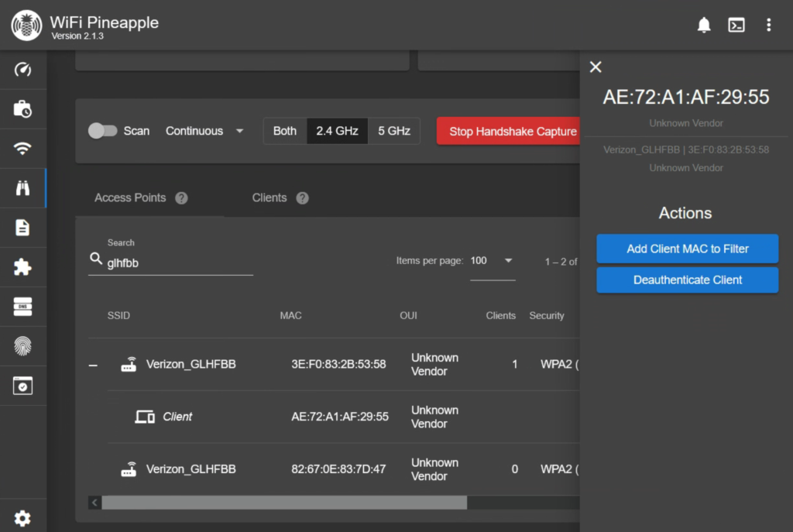Go to the Dashboard gauge icon
This screenshot has width=793, height=532.
point(22,69)
